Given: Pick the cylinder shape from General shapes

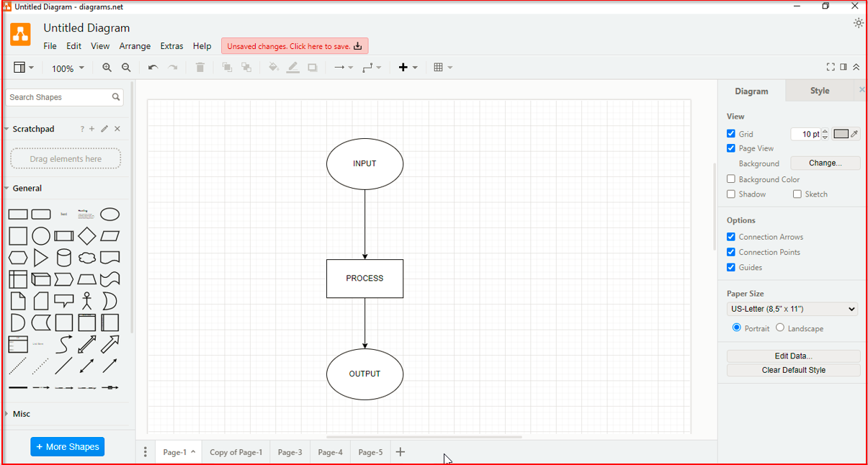Looking at the screenshot, I should (x=64, y=258).
